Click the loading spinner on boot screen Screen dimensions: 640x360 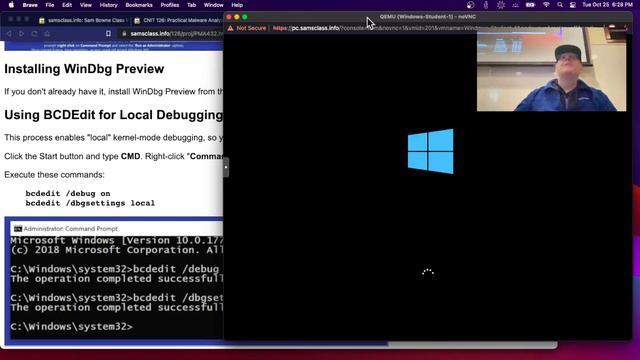(x=428, y=273)
